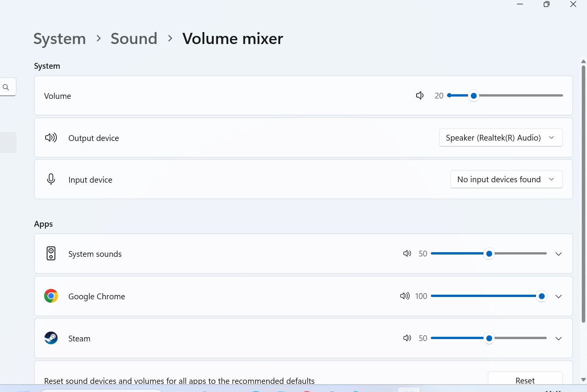Viewport: 587px width, 392px height.
Task: Click the Google Chrome app icon
Action: (51, 296)
